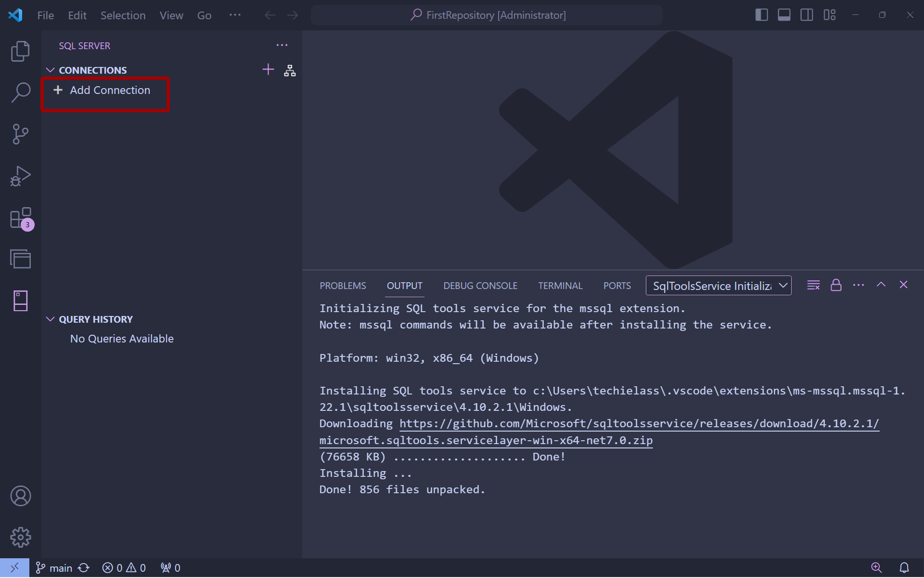Switch to the TERMINAL tab
Image resolution: width=924 pixels, height=578 pixels.
560,285
